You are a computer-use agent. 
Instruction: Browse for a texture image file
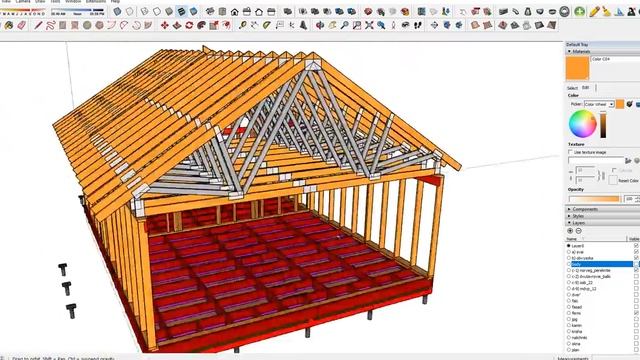pyautogui.click(x=629, y=161)
